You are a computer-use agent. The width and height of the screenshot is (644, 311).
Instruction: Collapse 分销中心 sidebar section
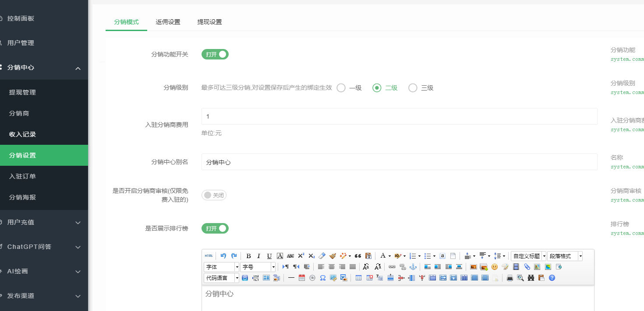coord(78,68)
